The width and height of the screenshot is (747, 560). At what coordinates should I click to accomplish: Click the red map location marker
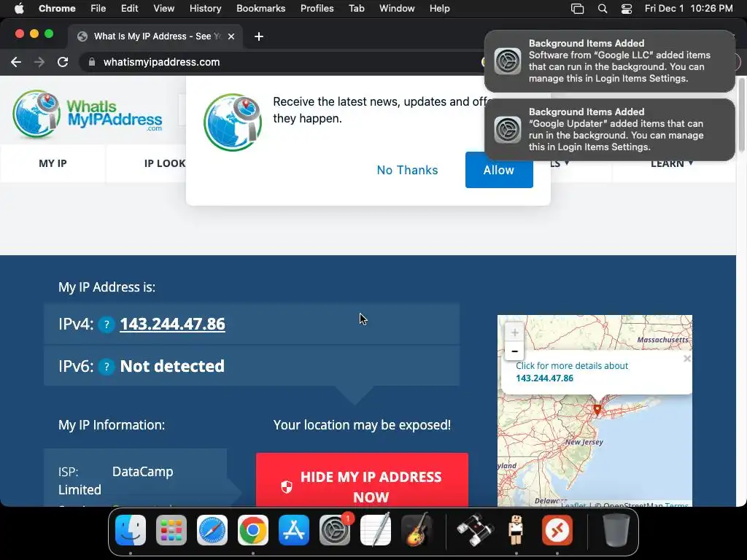point(597,410)
